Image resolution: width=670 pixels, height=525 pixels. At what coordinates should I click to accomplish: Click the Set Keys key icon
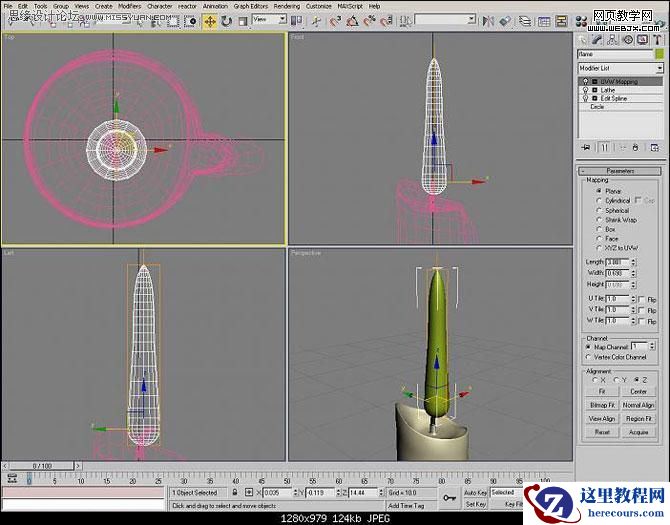pyautogui.click(x=449, y=498)
